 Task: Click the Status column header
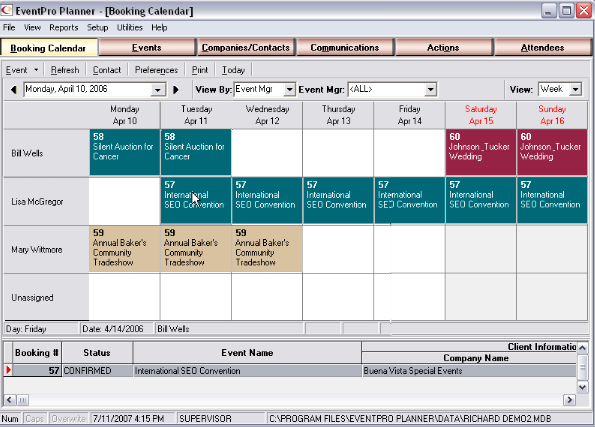pos(97,353)
